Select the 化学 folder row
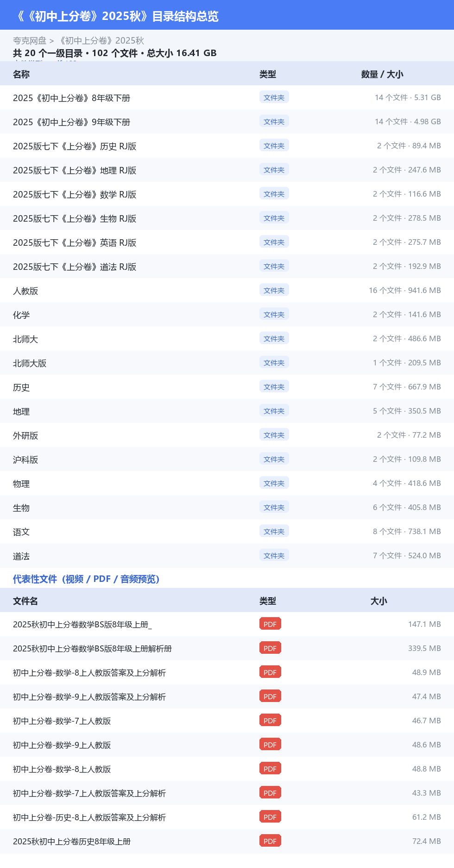This screenshot has width=454, height=868. [227, 315]
